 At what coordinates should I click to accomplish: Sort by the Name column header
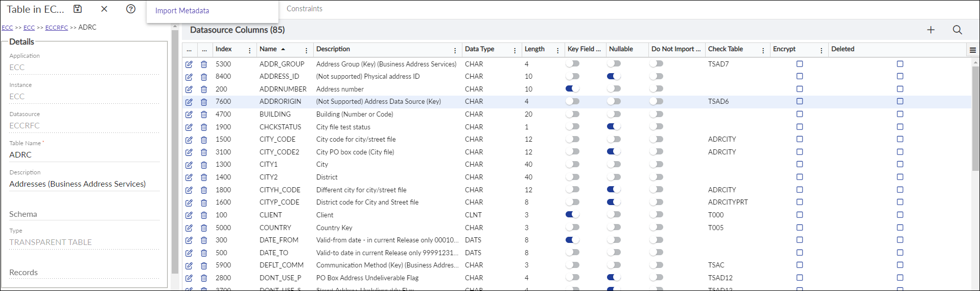coord(268,49)
